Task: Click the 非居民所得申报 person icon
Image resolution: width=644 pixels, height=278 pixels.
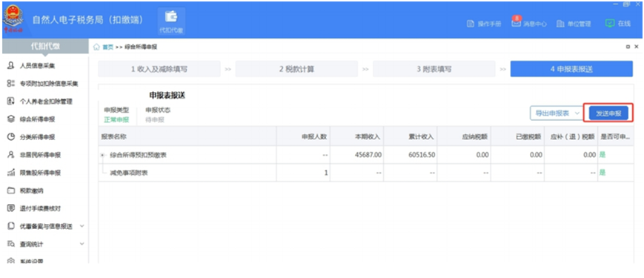Action: coord(11,155)
